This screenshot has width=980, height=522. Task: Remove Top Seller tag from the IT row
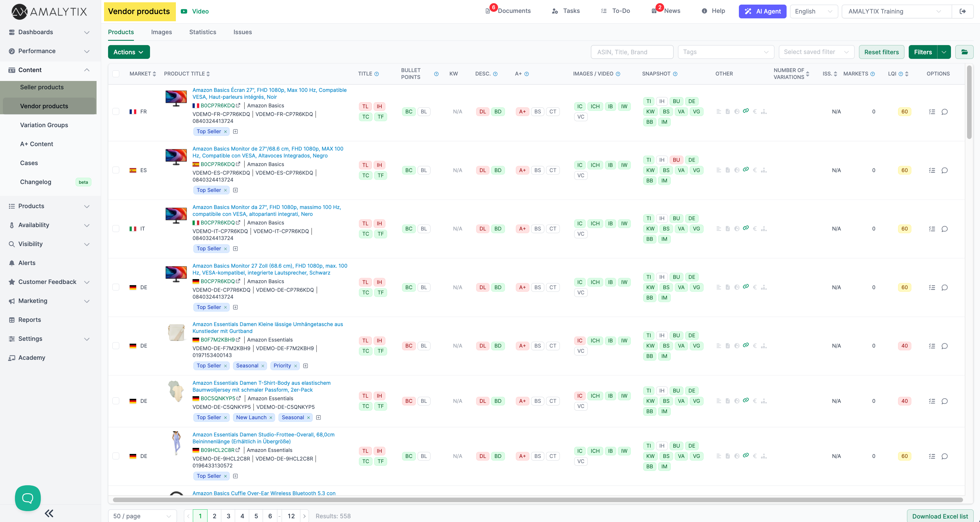225,249
